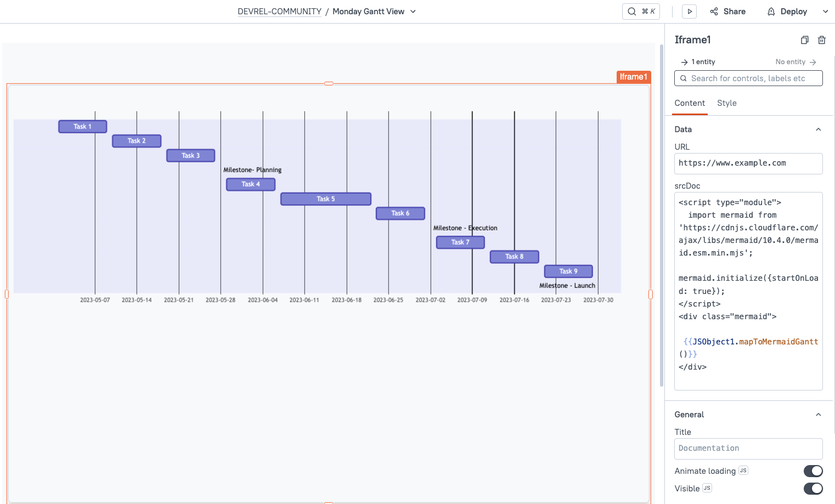The height and width of the screenshot is (504, 835).
Task: Copy the Iframe1 widget using duplicate icon
Action: tap(804, 39)
